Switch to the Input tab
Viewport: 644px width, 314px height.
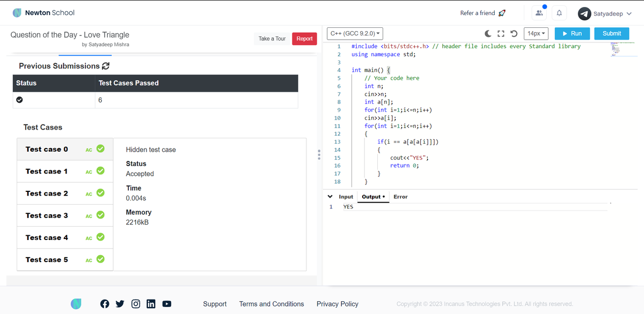(x=346, y=197)
